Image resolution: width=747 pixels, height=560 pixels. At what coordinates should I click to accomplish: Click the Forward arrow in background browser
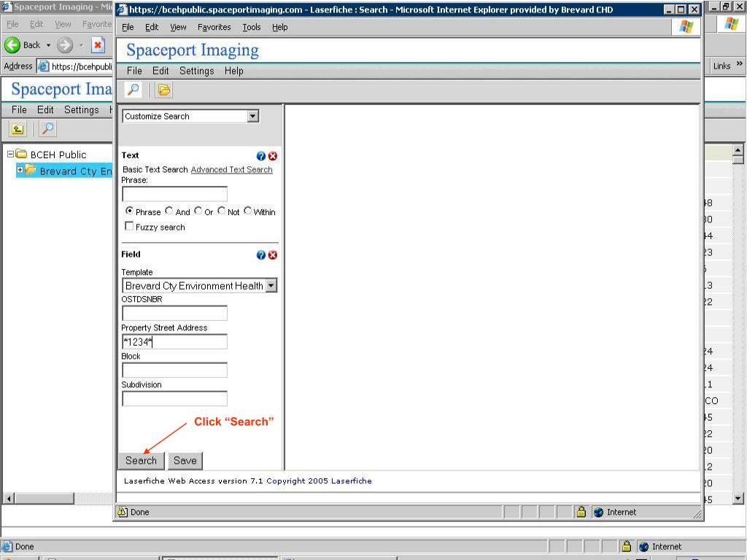65,45
